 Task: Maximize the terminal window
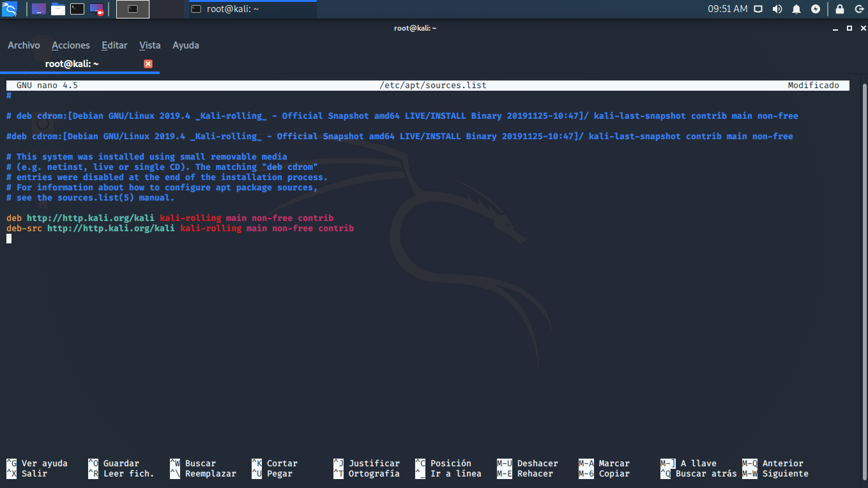pos(849,28)
